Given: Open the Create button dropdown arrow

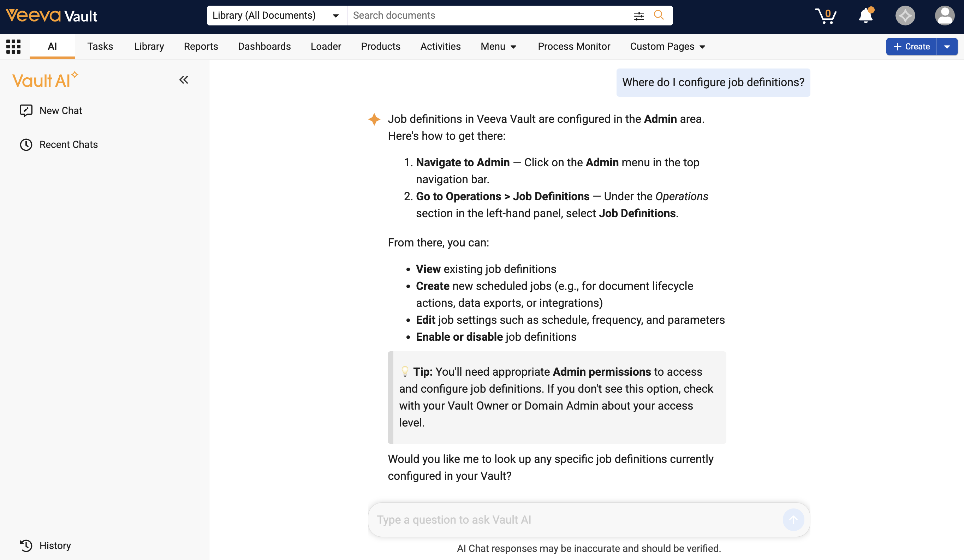Looking at the screenshot, I should tap(947, 47).
